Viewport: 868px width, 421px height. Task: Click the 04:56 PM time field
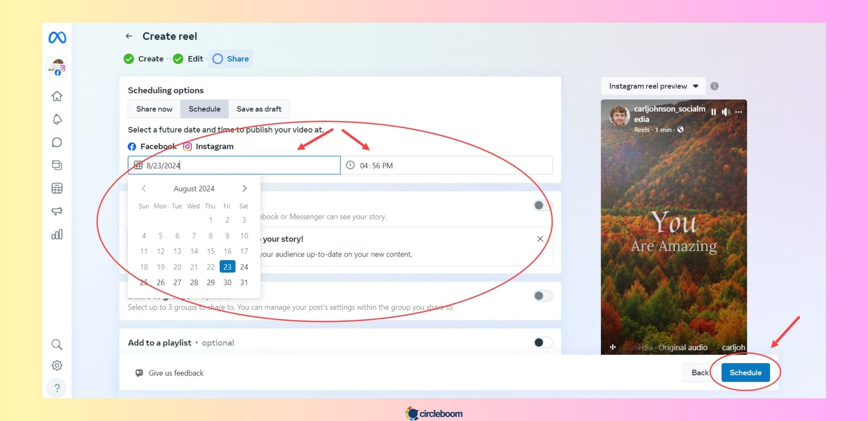coord(447,165)
